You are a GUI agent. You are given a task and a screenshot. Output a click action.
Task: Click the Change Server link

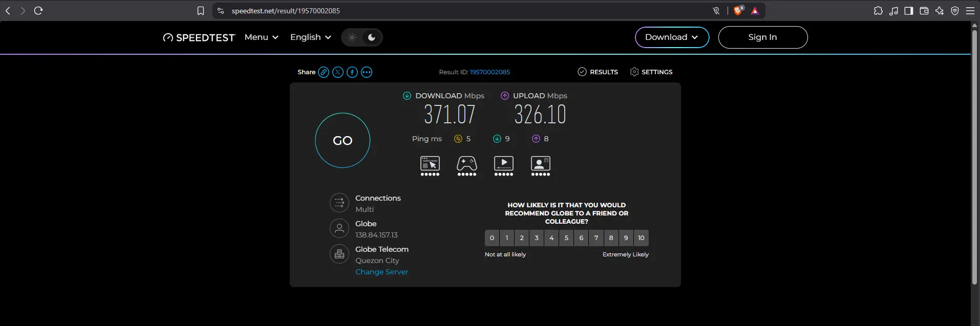(382, 272)
